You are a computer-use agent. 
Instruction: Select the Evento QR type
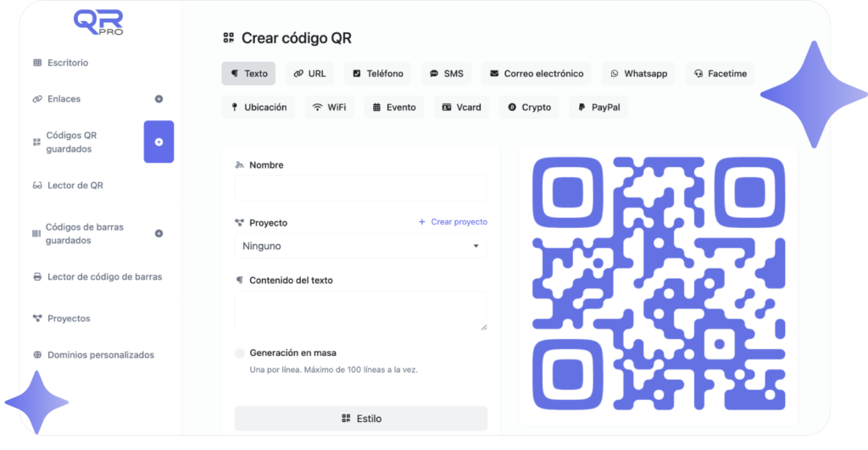coord(393,108)
